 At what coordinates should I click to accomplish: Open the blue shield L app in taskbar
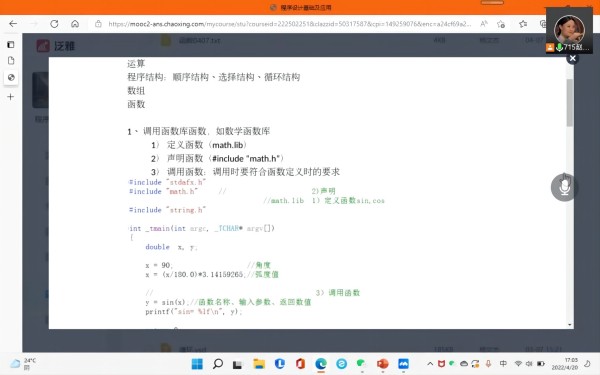coord(280,364)
